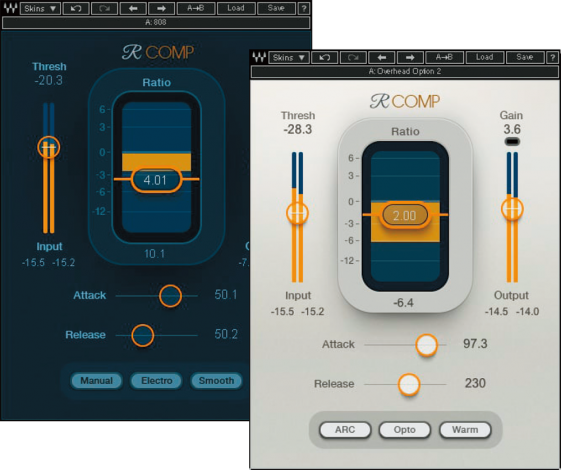Redo in the dark RComp window toolbar
Screen dimensions: 561x470
tap(104, 8)
